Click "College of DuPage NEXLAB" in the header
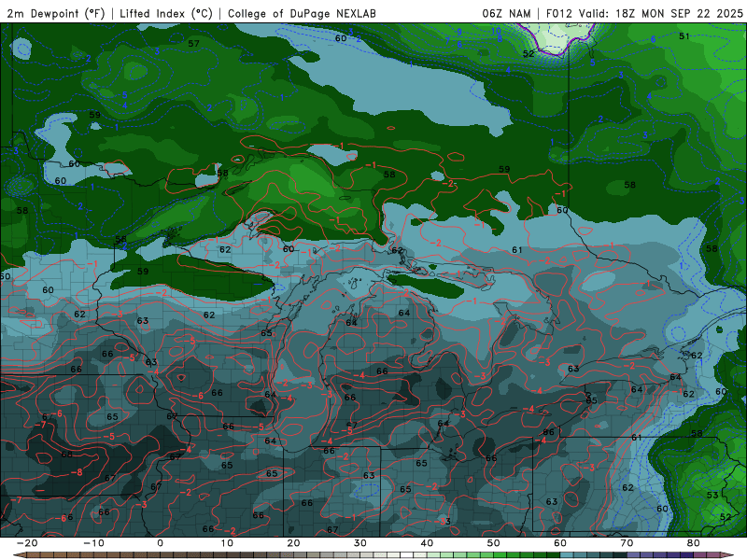 tap(302, 13)
